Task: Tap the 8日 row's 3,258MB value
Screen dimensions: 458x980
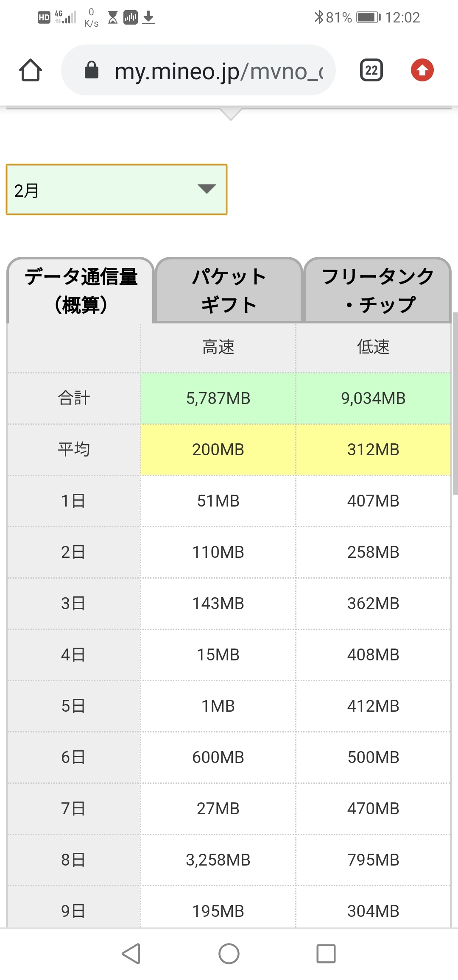Action: [218, 860]
